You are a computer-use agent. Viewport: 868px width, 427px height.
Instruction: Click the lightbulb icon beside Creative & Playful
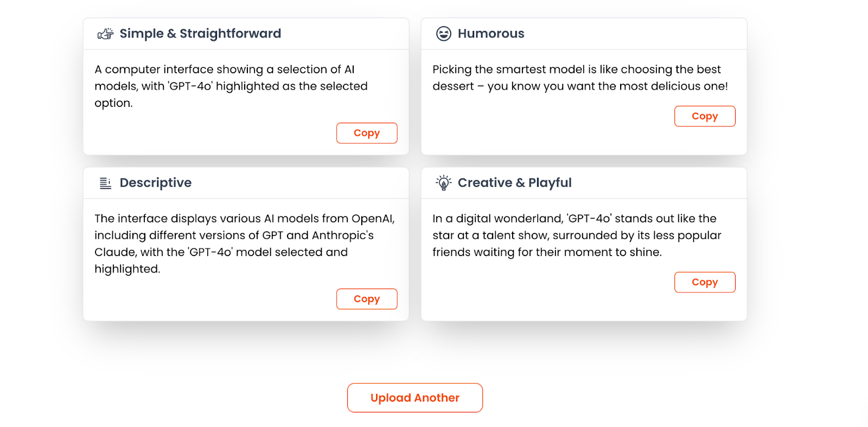pos(444,183)
